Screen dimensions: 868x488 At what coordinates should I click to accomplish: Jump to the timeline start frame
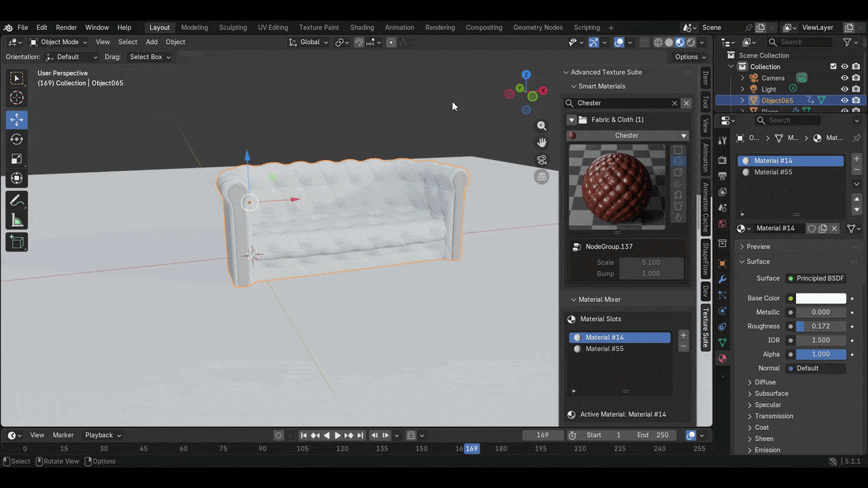click(x=304, y=435)
